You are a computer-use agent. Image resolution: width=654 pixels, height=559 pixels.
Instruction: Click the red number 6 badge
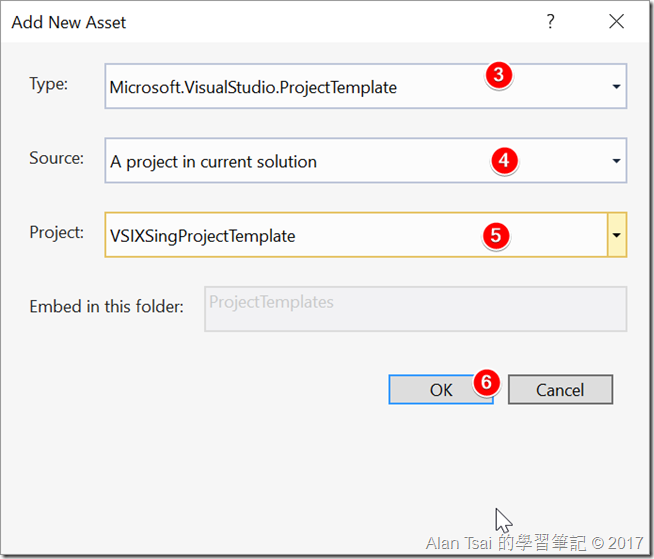[x=485, y=382]
